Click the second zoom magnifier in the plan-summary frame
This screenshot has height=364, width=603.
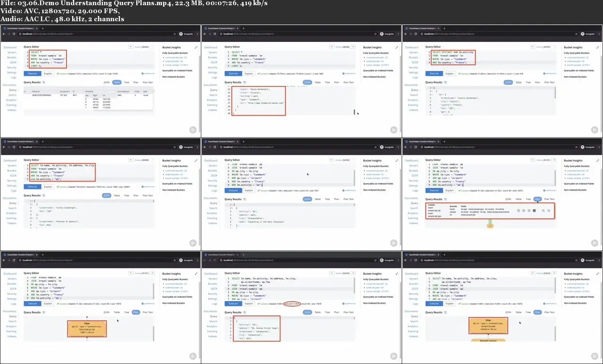[x=549, y=210]
